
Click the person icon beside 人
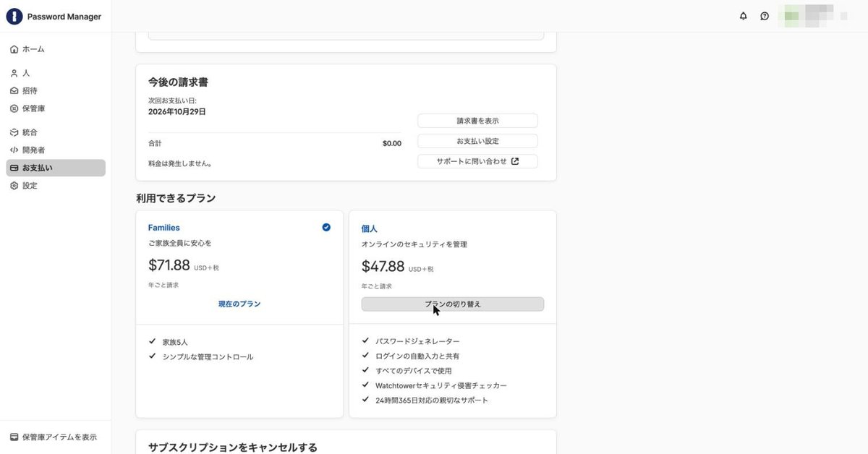[14, 73]
